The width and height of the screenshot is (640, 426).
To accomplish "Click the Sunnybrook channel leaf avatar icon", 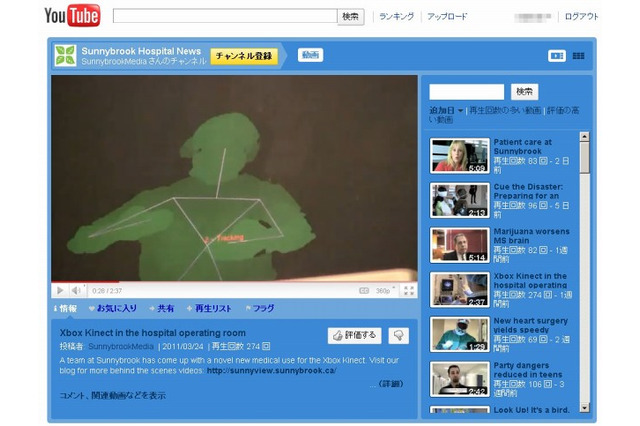I will [x=65, y=55].
